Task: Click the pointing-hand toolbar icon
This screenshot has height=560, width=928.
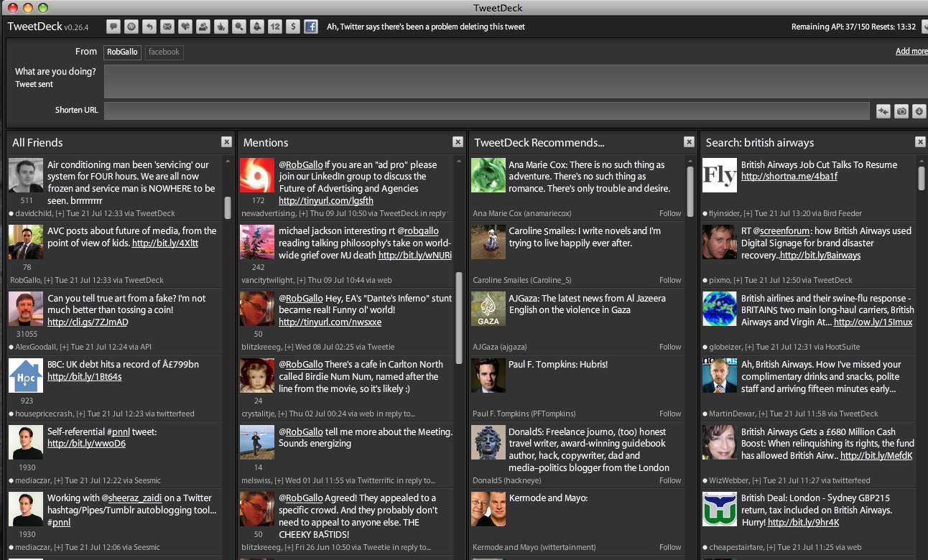Action: [221, 27]
